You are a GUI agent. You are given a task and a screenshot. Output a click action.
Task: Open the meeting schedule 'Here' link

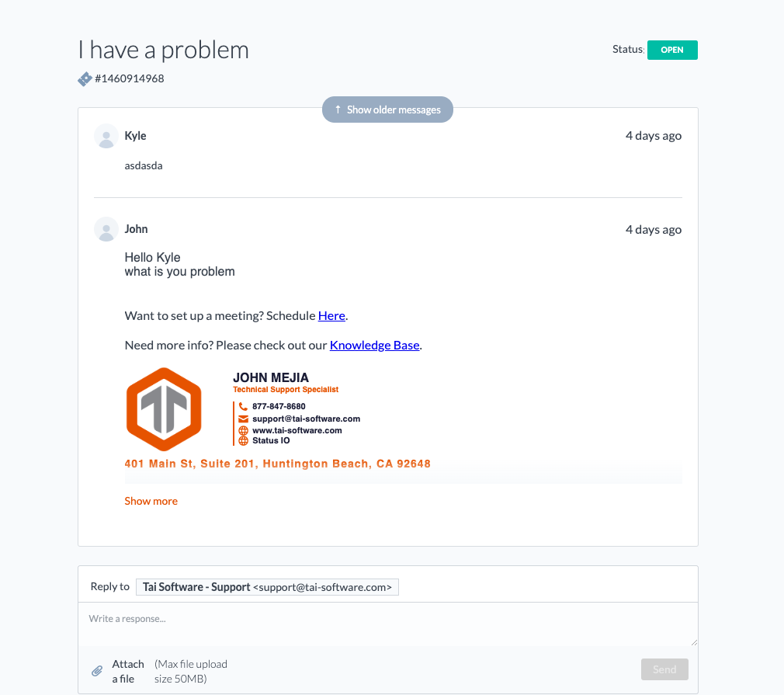331,316
